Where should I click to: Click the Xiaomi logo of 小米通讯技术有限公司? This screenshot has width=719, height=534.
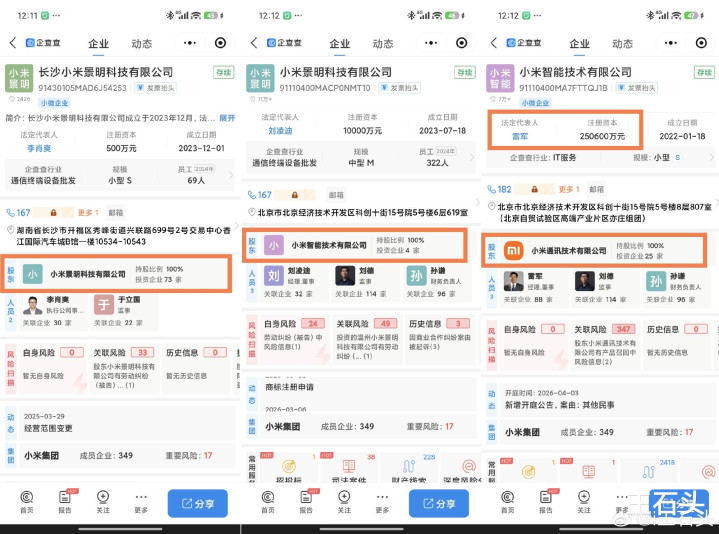[x=513, y=250]
